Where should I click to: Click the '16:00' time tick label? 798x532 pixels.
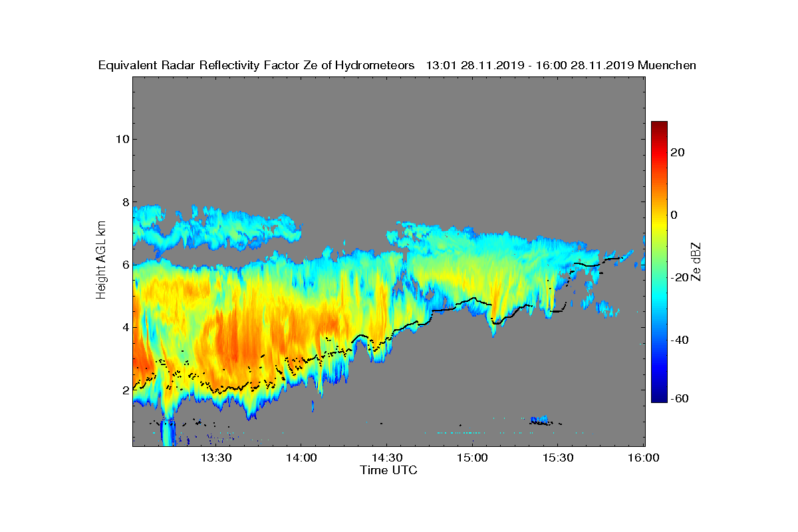click(x=644, y=458)
